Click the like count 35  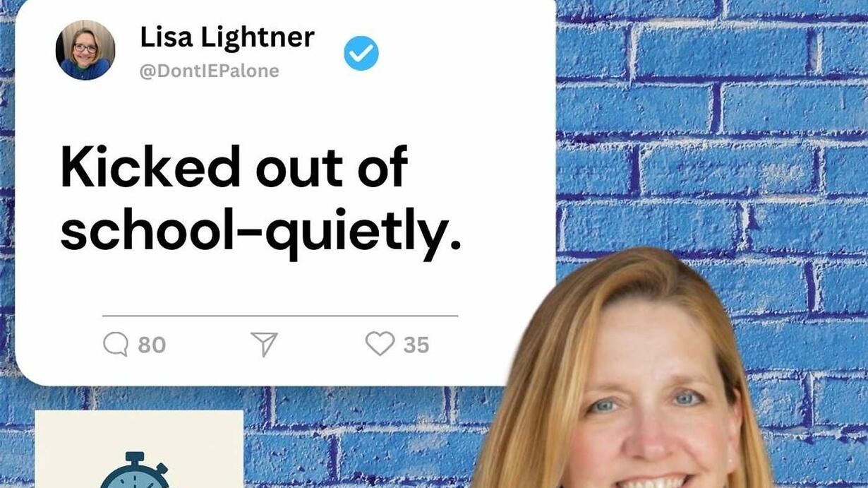pyautogui.click(x=416, y=345)
